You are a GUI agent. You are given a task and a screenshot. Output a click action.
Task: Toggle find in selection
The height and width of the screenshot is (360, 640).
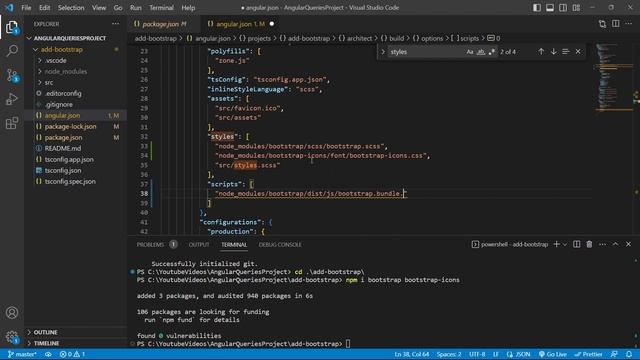(x=566, y=52)
